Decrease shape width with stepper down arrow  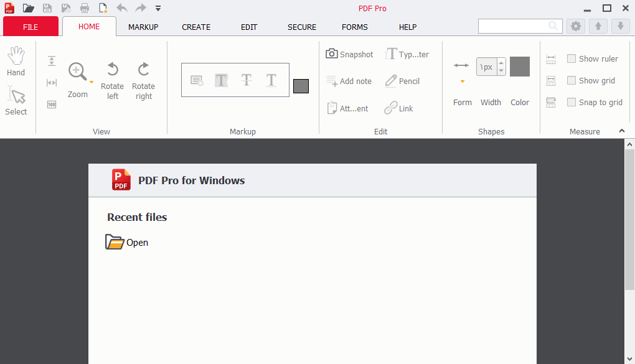coord(501,72)
